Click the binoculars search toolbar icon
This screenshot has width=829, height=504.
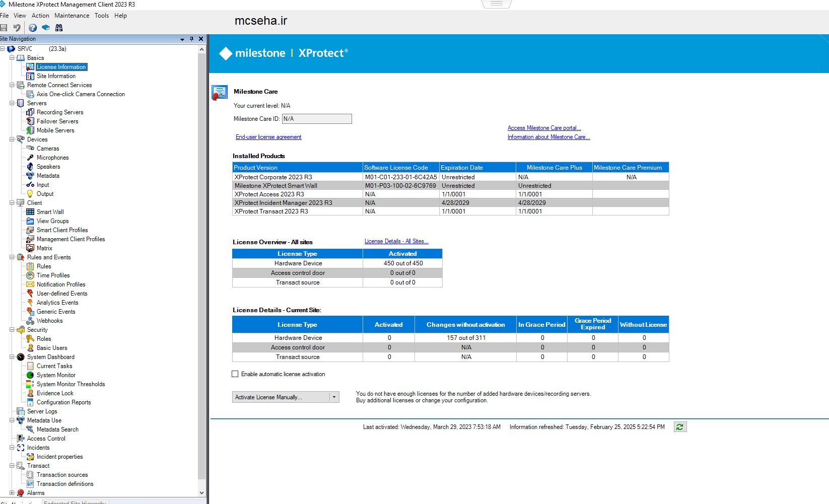click(59, 28)
